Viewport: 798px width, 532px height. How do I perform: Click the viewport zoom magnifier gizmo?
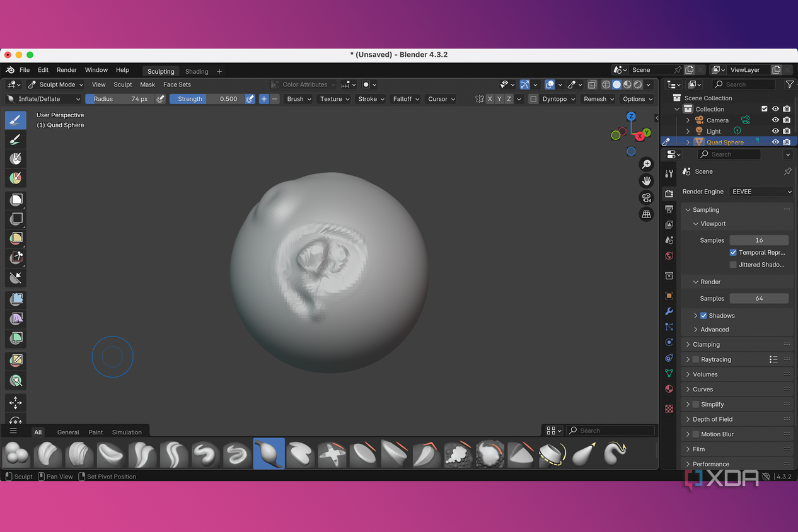pos(646,165)
